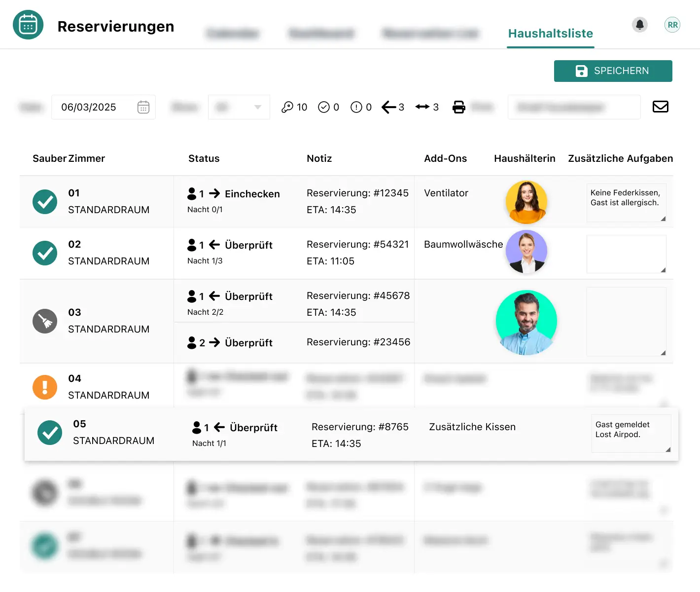Switch to the Haushaltsliste tab
Image resolution: width=700 pixels, height=592 pixels.
tap(550, 34)
